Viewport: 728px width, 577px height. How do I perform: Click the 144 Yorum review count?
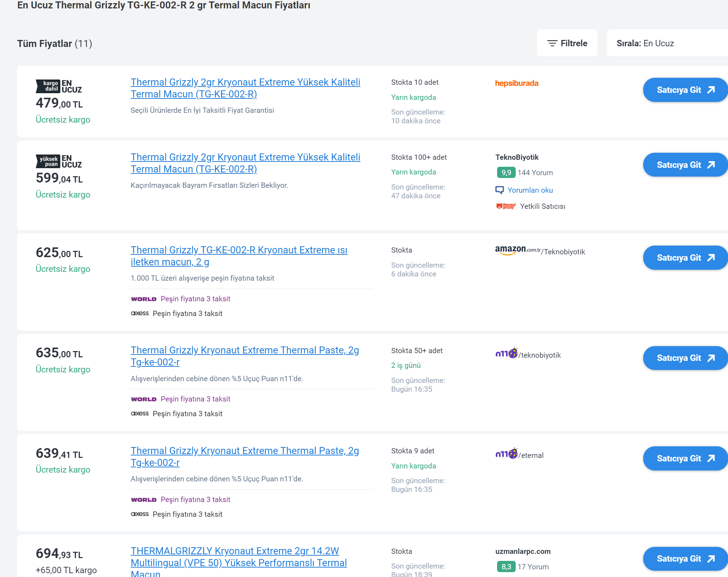click(535, 173)
